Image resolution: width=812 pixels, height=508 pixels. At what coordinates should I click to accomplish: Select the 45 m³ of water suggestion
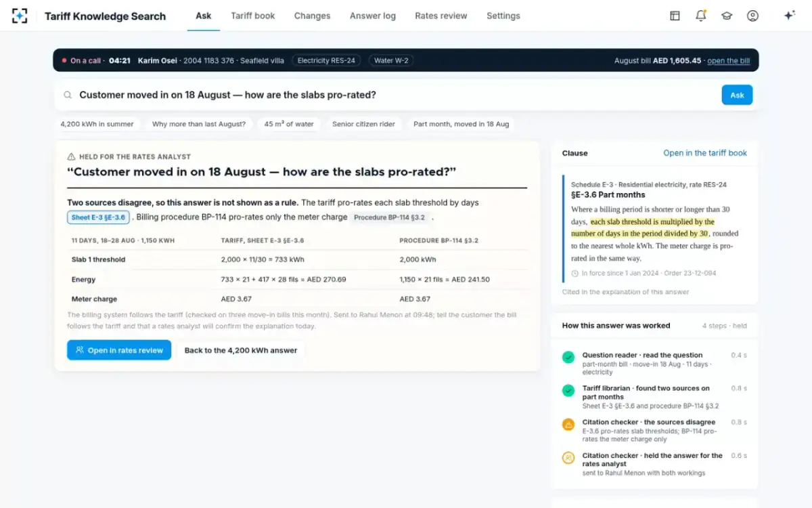(x=289, y=124)
